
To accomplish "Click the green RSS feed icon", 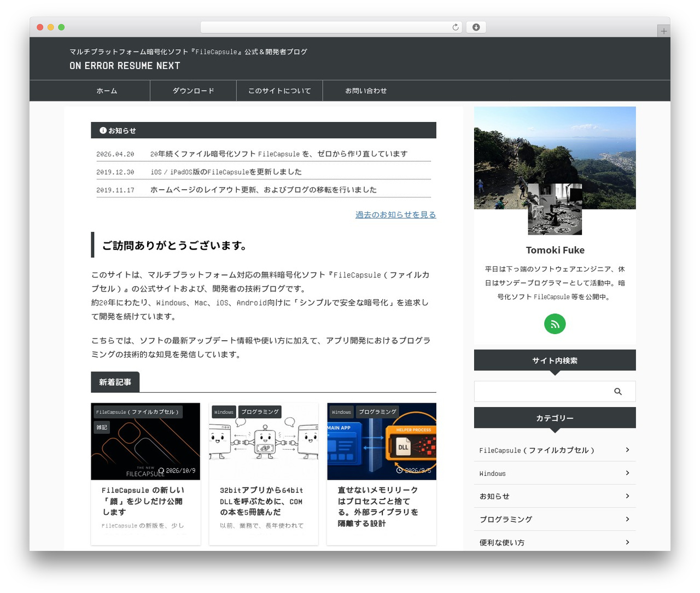I will pos(555,324).
